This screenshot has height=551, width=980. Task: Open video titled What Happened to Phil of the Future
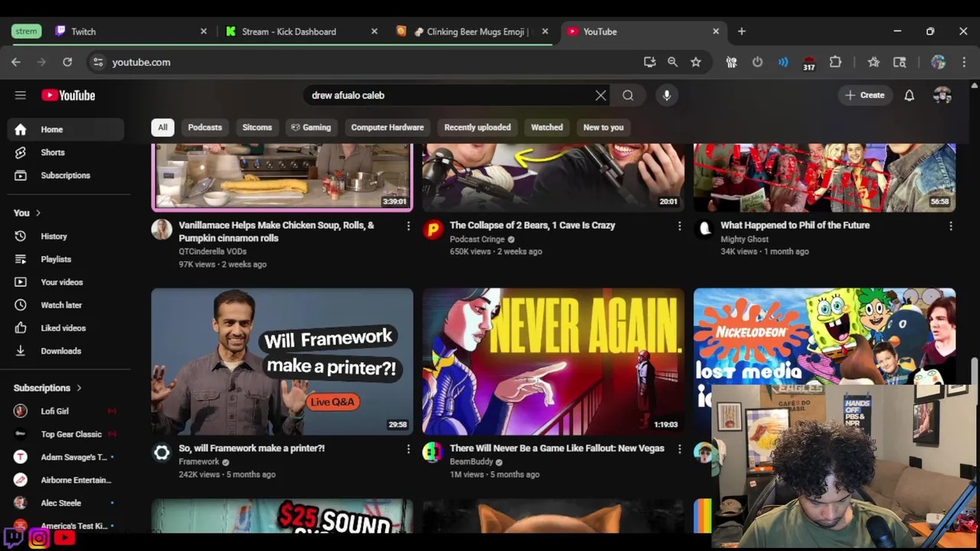(795, 225)
